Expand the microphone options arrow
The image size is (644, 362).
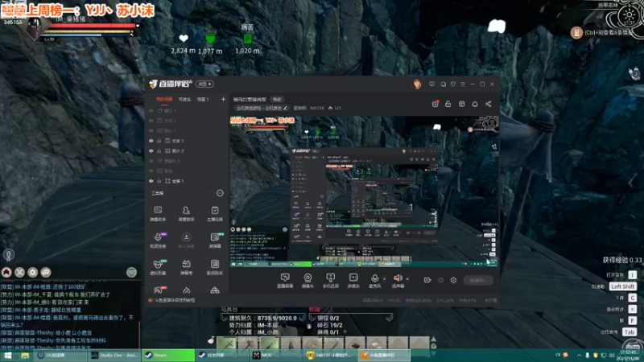point(385,279)
